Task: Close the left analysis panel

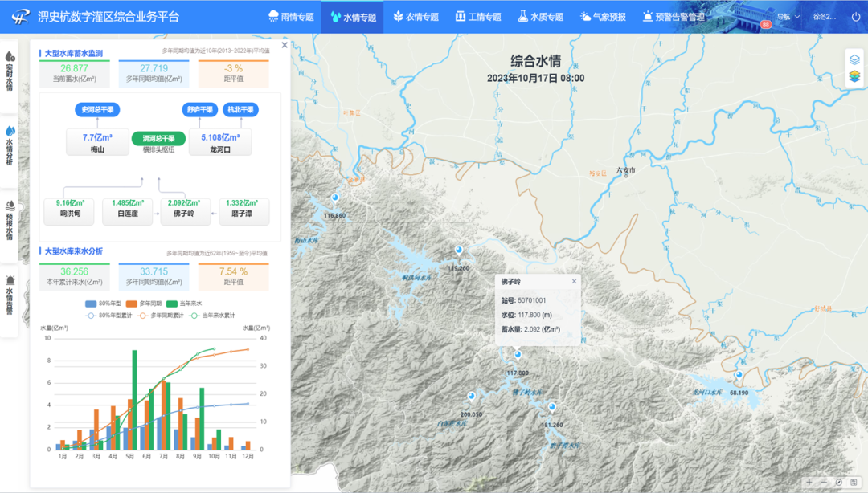Action: [x=285, y=45]
